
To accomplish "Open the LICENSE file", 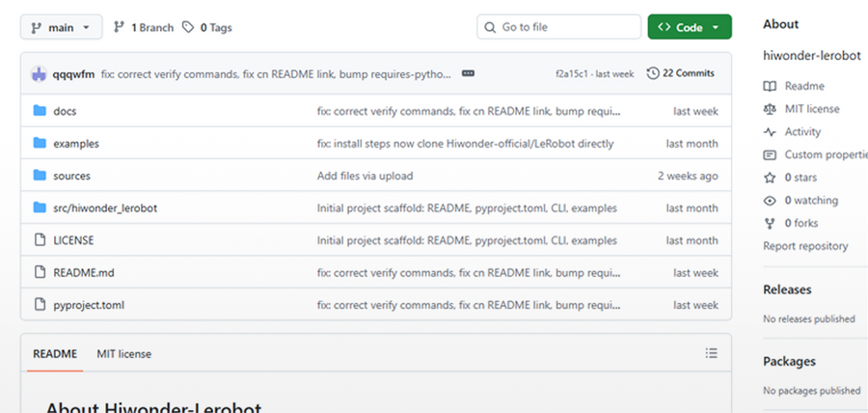I will click(x=73, y=240).
